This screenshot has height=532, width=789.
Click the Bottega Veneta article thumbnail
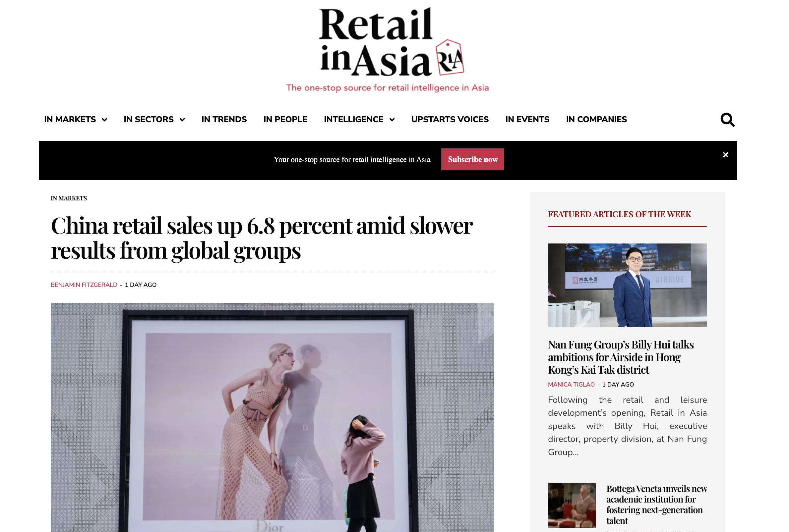[x=572, y=505]
